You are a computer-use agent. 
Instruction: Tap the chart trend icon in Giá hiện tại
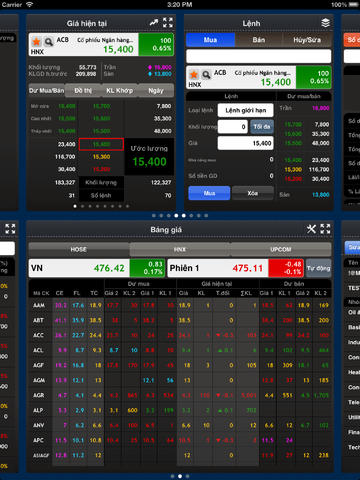pyautogui.click(x=154, y=23)
